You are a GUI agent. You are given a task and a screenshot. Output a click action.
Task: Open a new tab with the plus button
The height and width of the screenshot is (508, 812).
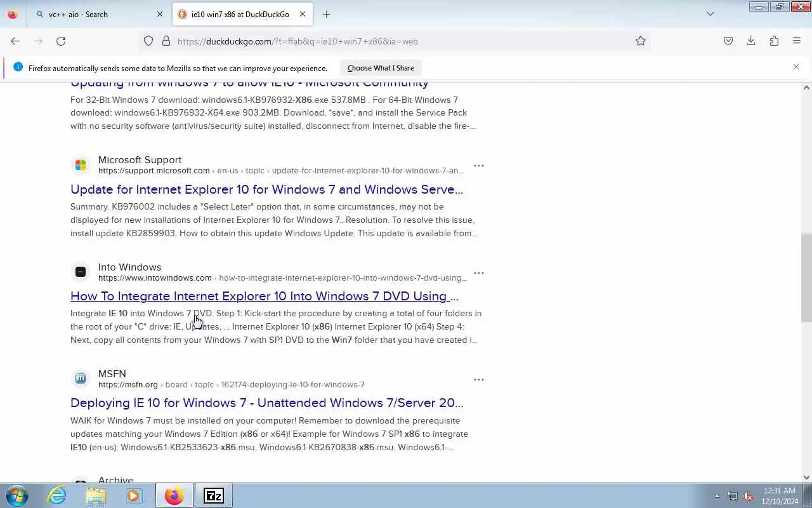point(326,14)
